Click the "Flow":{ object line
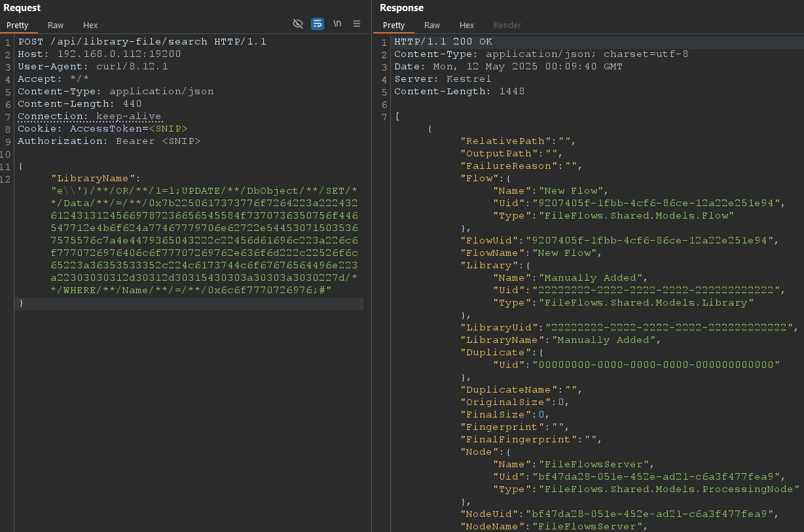Image resolution: width=804 pixels, height=532 pixels. coord(486,178)
